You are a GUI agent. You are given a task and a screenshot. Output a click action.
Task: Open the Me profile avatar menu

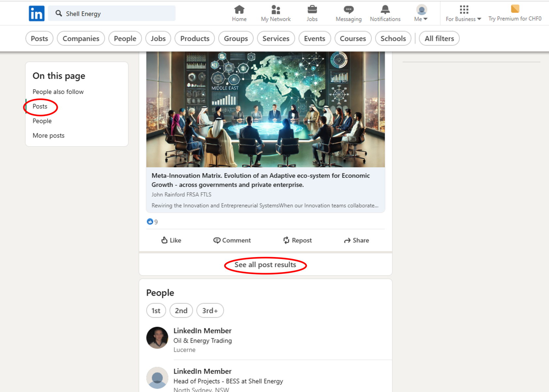[x=422, y=10]
